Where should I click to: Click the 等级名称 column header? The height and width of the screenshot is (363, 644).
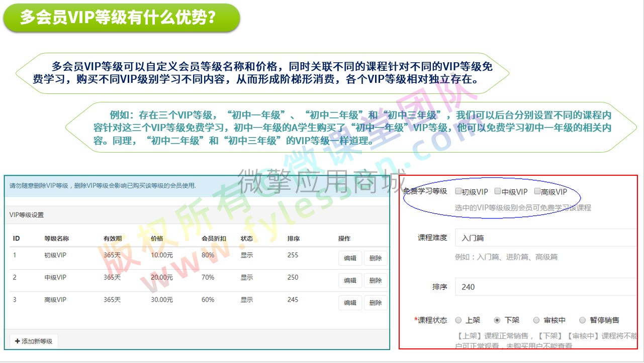tap(57, 238)
